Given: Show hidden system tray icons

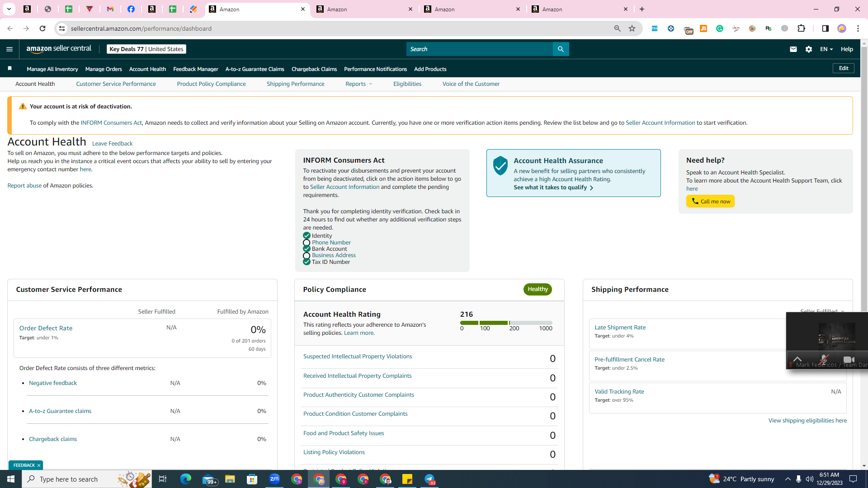Looking at the screenshot, I should click(788, 479).
